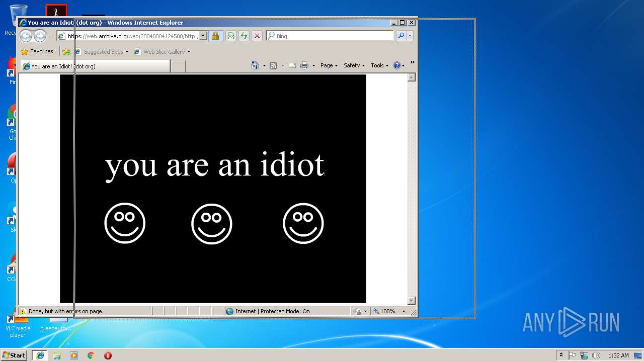Maximize the Internet Explorer window
Viewport: 644px width, 362px height.
[x=402, y=23]
